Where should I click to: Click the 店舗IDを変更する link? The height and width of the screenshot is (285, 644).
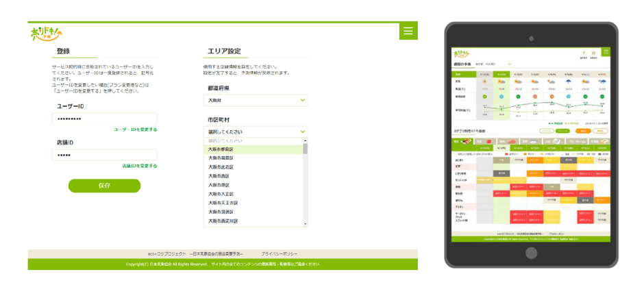tap(139, 166)
